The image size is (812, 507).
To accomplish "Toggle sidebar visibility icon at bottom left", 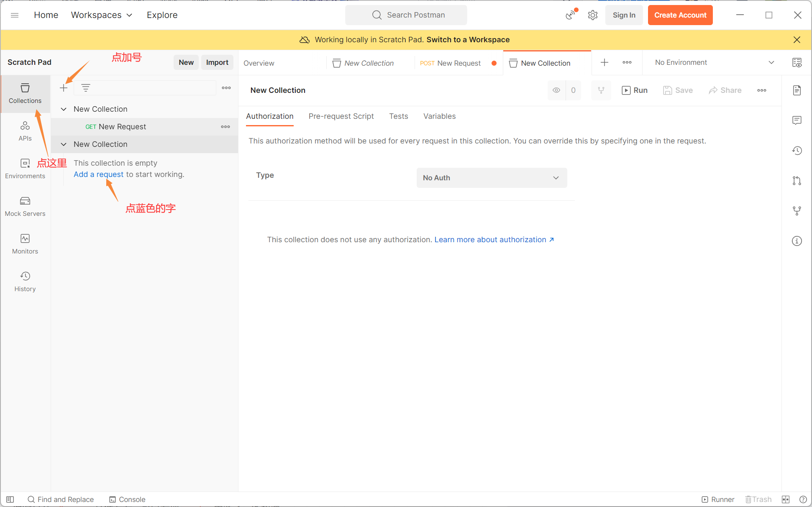I will pyautogui.click(x=10, y=499).
